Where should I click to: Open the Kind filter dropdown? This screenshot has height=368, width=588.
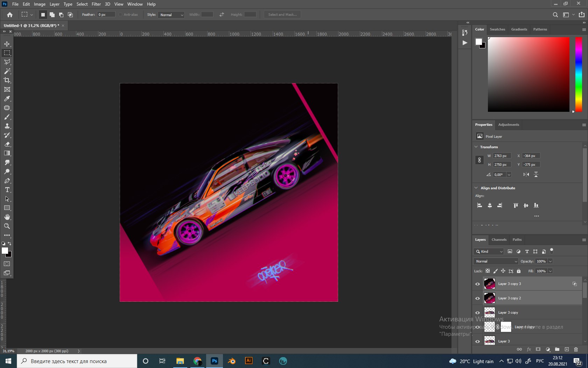(489, 251)
